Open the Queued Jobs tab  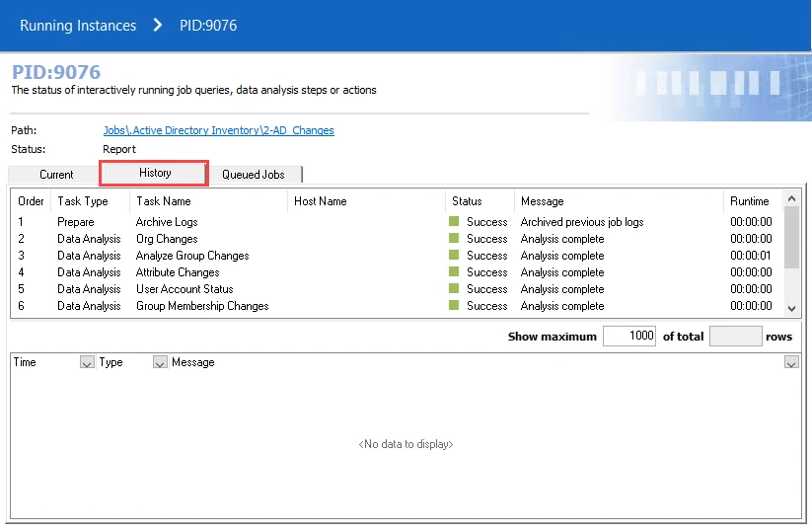click(254, 175)
